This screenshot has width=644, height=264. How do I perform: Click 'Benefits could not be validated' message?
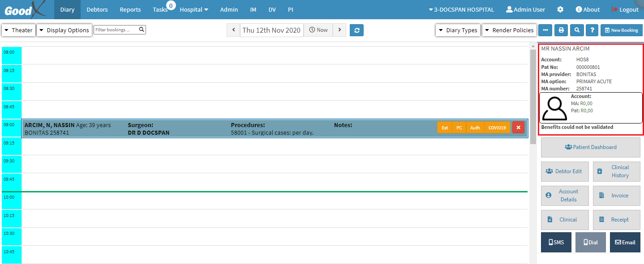(x=577, y=127)
